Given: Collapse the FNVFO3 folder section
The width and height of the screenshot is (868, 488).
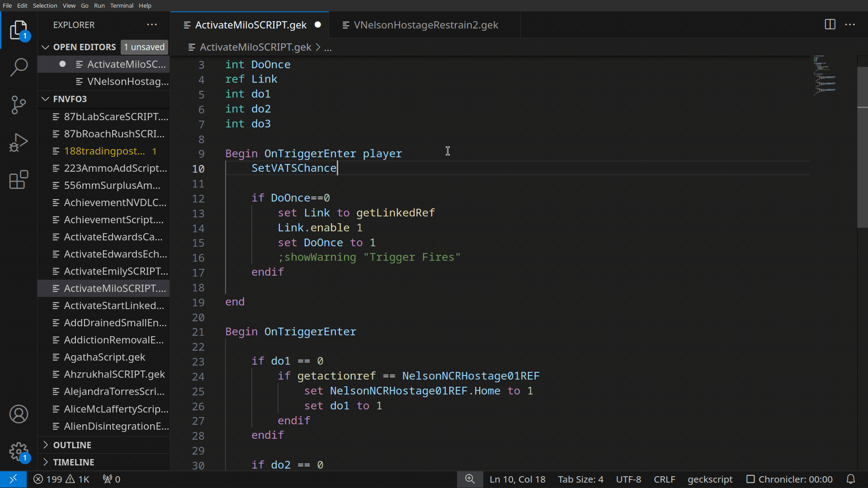Looking at the screenshot, I should pos(45,99).
